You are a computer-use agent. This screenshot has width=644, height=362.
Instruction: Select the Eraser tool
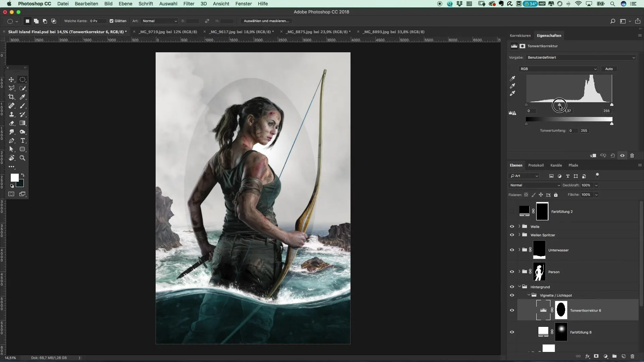click(11, 123)
